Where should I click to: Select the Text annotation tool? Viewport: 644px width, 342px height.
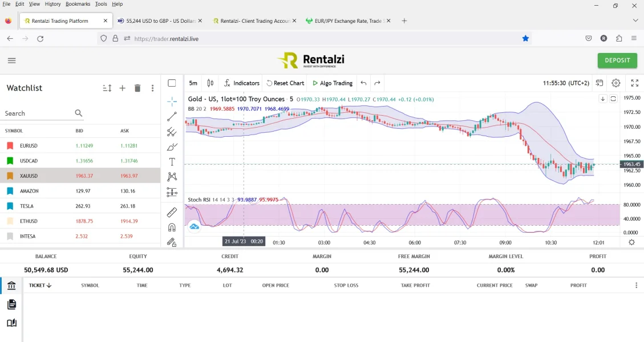click(172, 162)
